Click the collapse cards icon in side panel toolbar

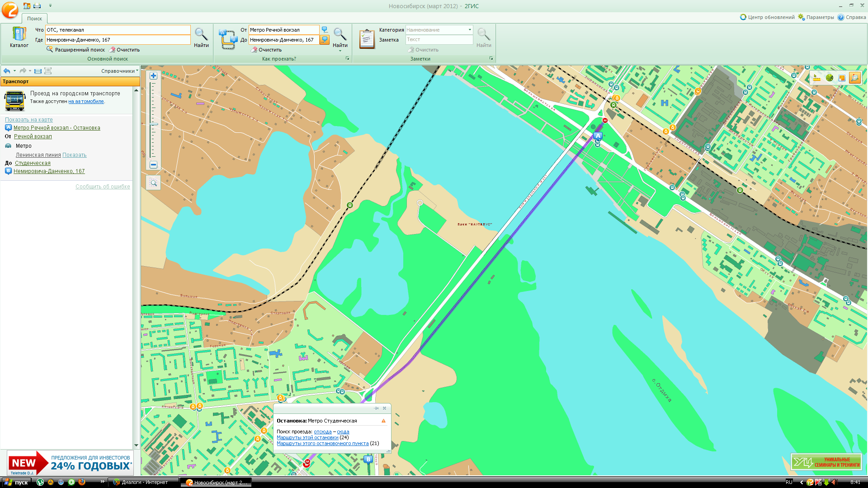tap(38, 71)
